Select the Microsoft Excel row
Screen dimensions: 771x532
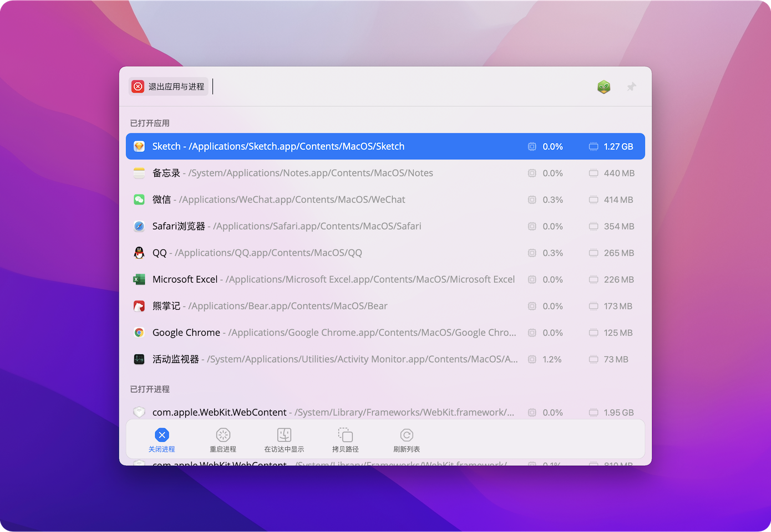pyautogui.click(x=385, y=279)
